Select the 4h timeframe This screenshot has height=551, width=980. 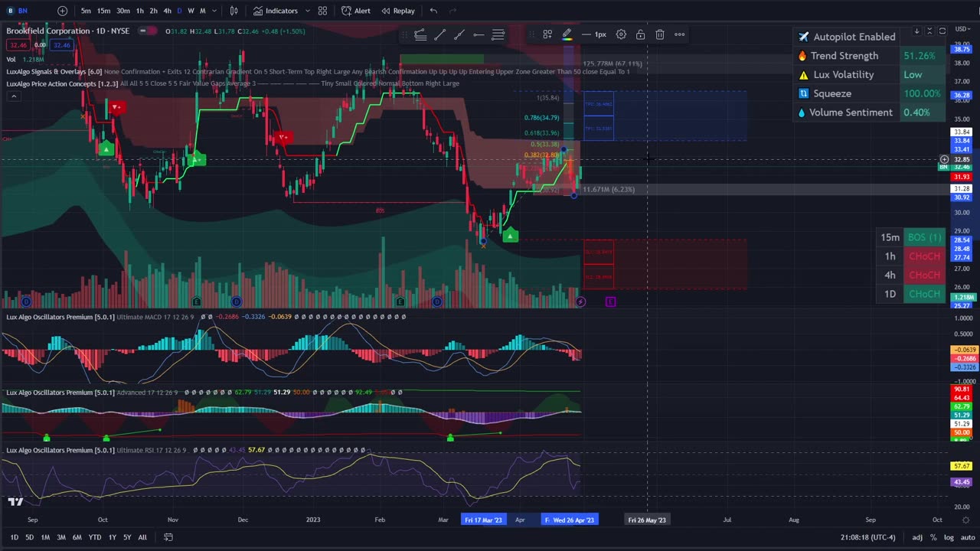pyautogui.click(x=167, y=11)
